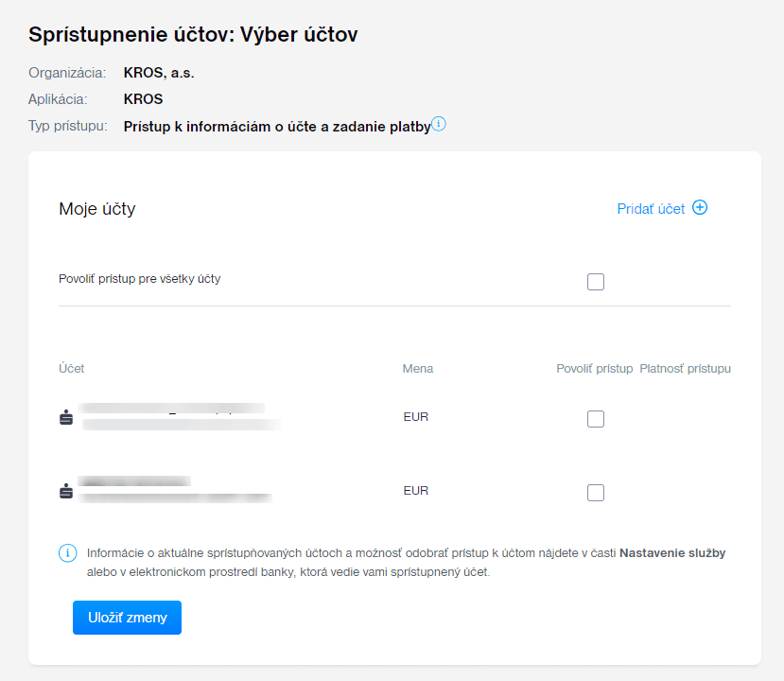Click the organization name KROS, a.s.
784x681 pixels.
point(159,73)
